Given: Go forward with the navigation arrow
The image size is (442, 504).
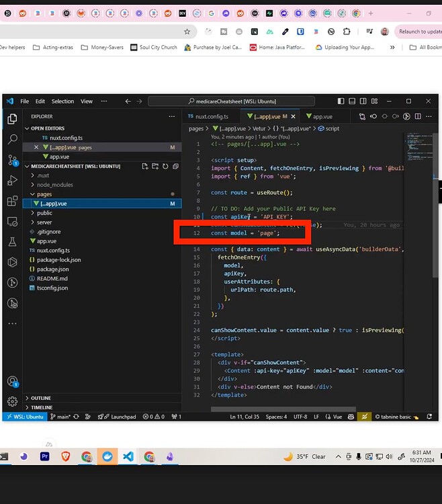Looking at the screenshot, I should coord(139,101).
